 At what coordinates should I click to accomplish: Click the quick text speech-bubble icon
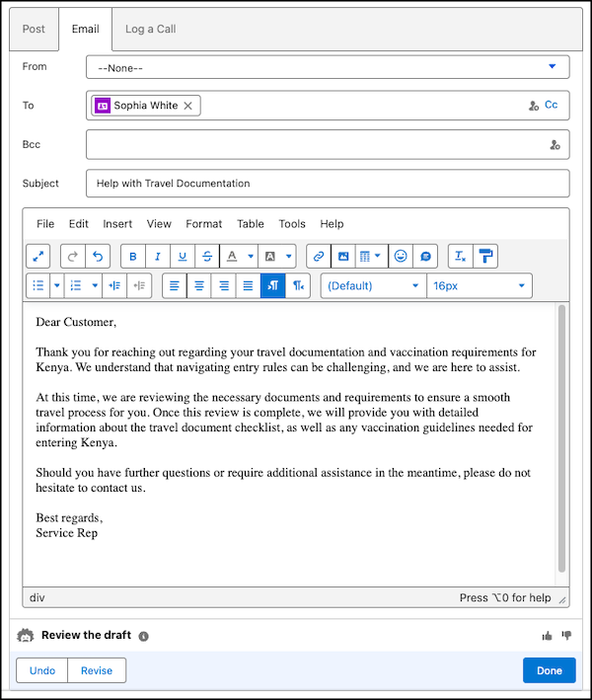coord(425,257)
